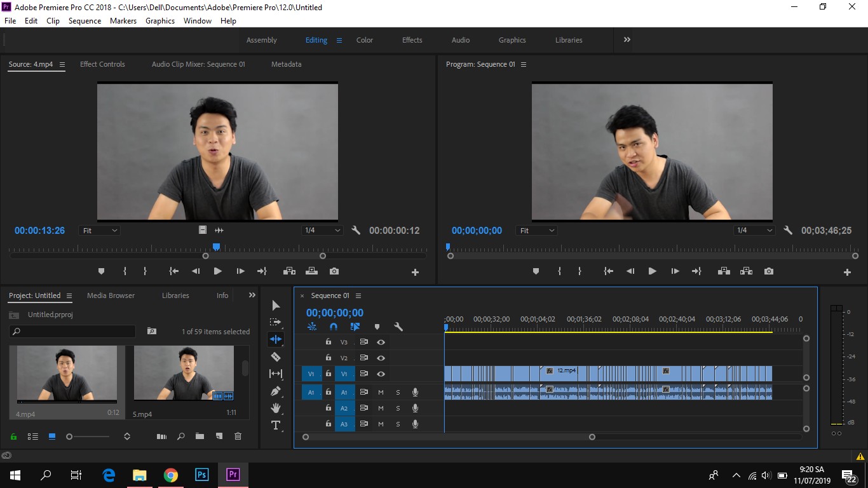Toggle the Snap magnet in the timeline
The height and width of the screenshot is (488, 868).
tap(334, 327)
